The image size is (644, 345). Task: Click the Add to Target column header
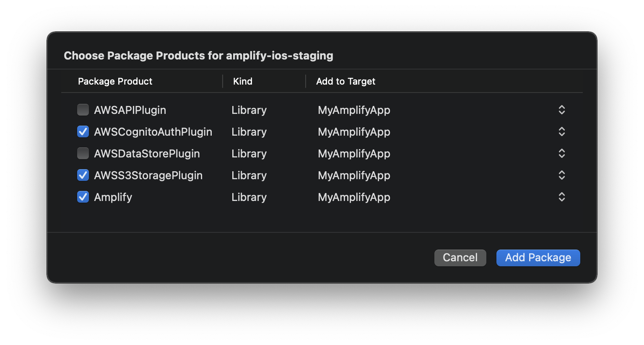[346, 81]
